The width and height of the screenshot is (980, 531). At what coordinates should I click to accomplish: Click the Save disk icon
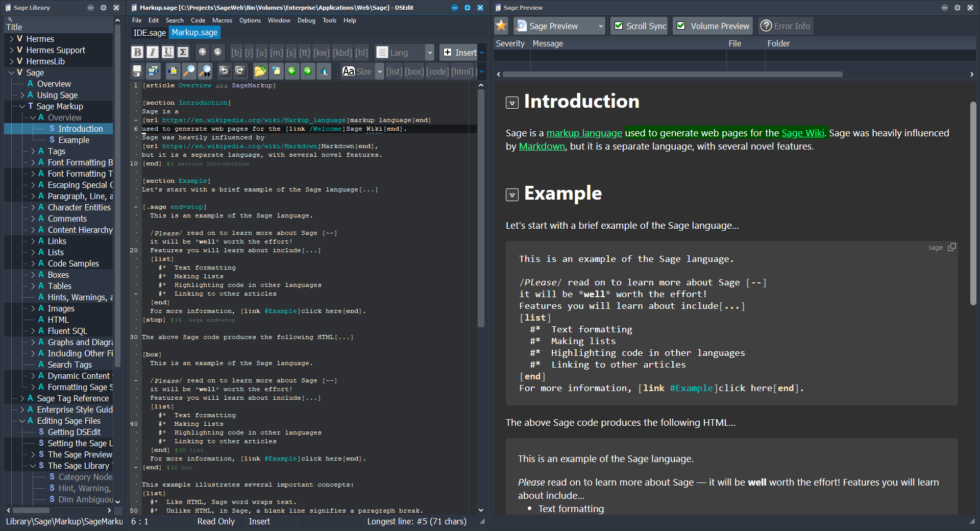coord(137,71)
